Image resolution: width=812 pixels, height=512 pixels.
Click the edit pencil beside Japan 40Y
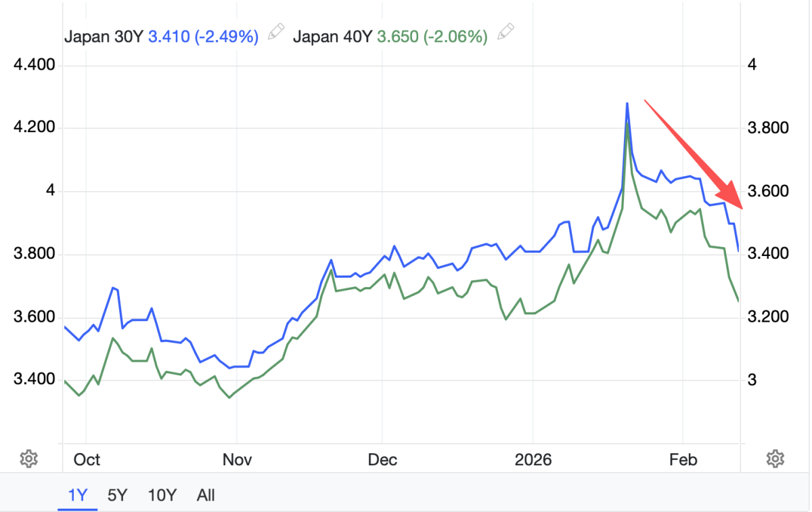point(505,31)
